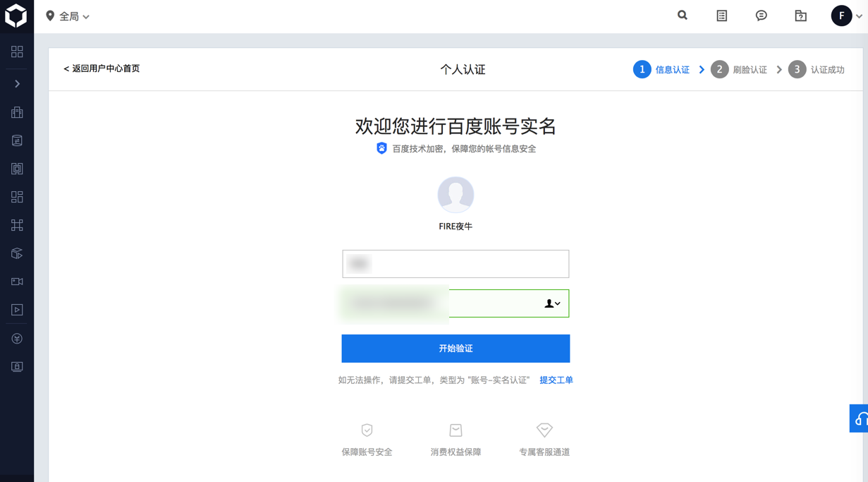868x482 pixels.
Task: Click the location pin icon beside 全局
Action: (50, 16)
